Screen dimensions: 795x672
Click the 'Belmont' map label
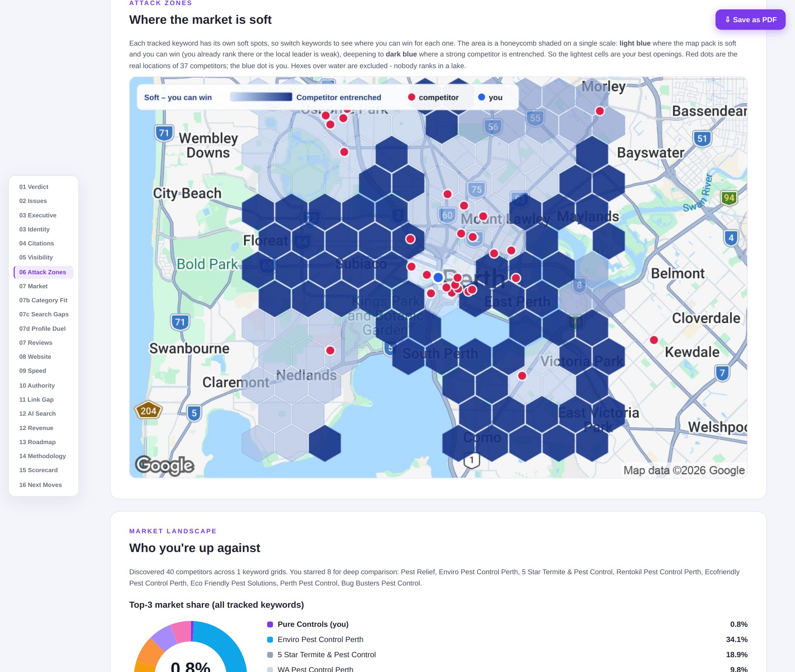pos(678,273)
